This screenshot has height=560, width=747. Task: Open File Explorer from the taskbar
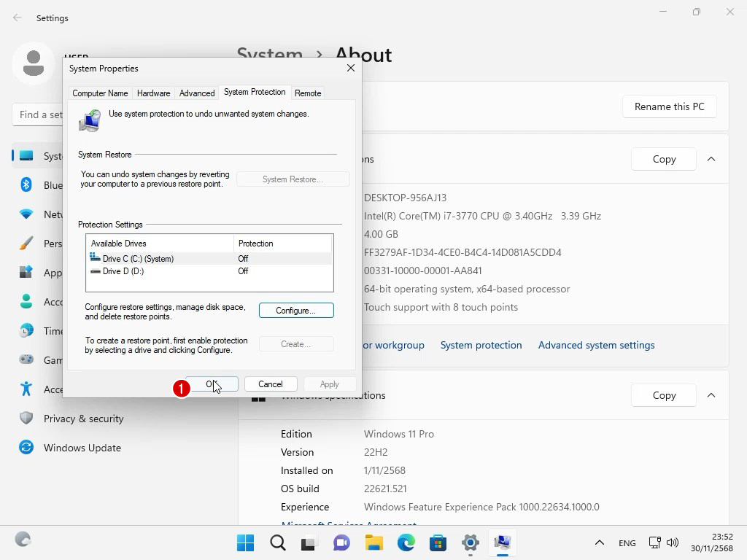coord(374,542)
